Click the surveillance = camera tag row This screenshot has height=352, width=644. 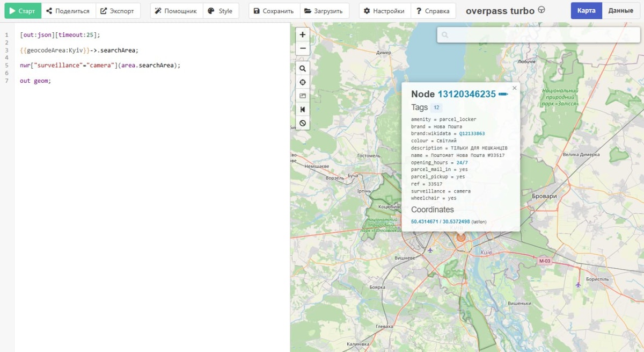click(441, 191)
